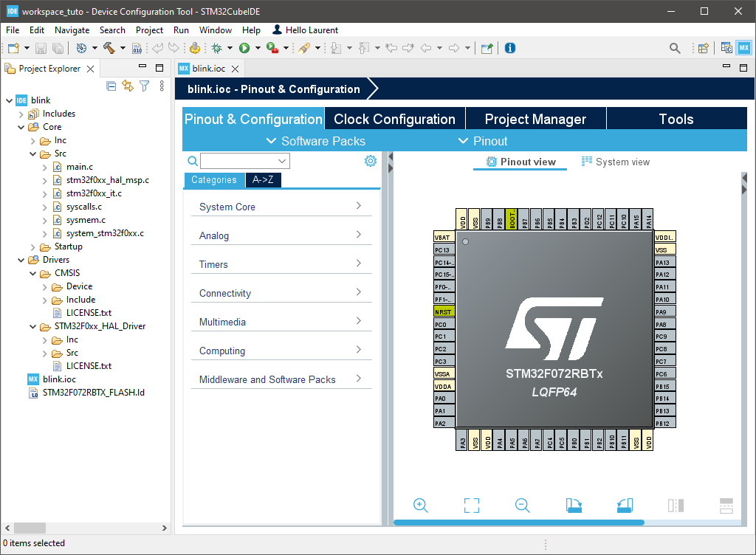Screen dimensions: 756x555
Task: Open Project Explorer view menu dots
Action: pyautogui.click(x=162, y=86)
